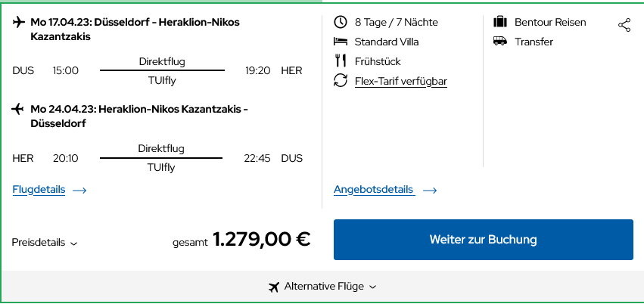Click the bed room type icon
Image resolution: width=644 pixels, height=304 pixels.
(341, 42)
